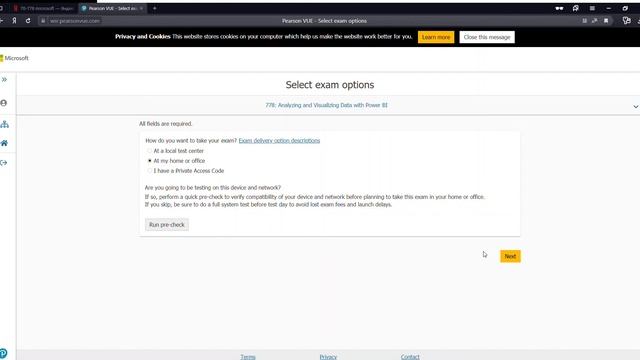Dismiss the banner with Close this message
The height and width of the screenshot is (360, 640).
click(x=487, y=37)
